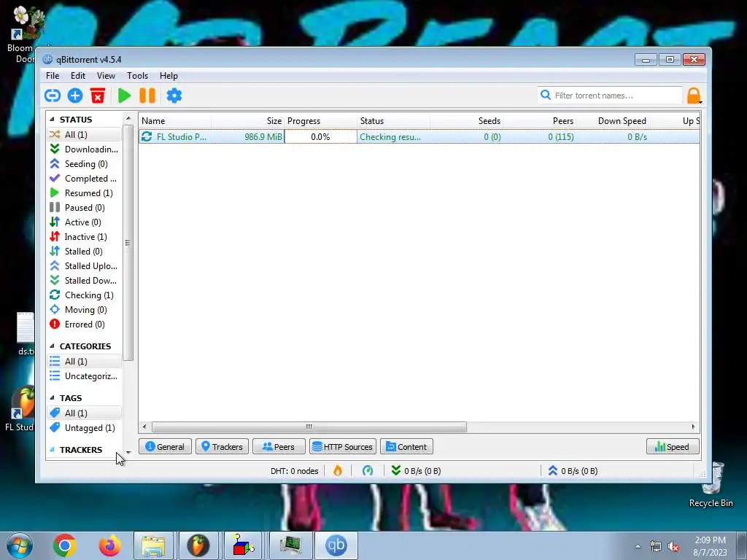Sort by the Down Speed column header
The height and width of the screenshot is (560, 747).
point(612,121)
